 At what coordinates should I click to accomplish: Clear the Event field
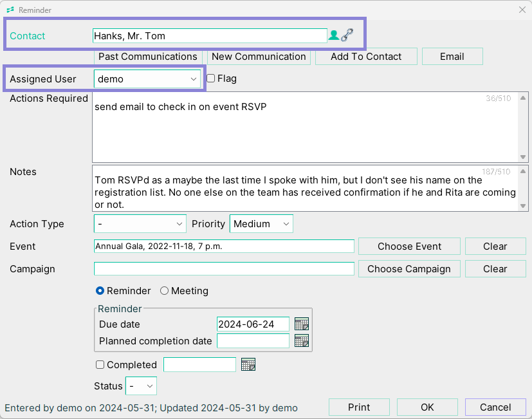click(x=495, y=246)
